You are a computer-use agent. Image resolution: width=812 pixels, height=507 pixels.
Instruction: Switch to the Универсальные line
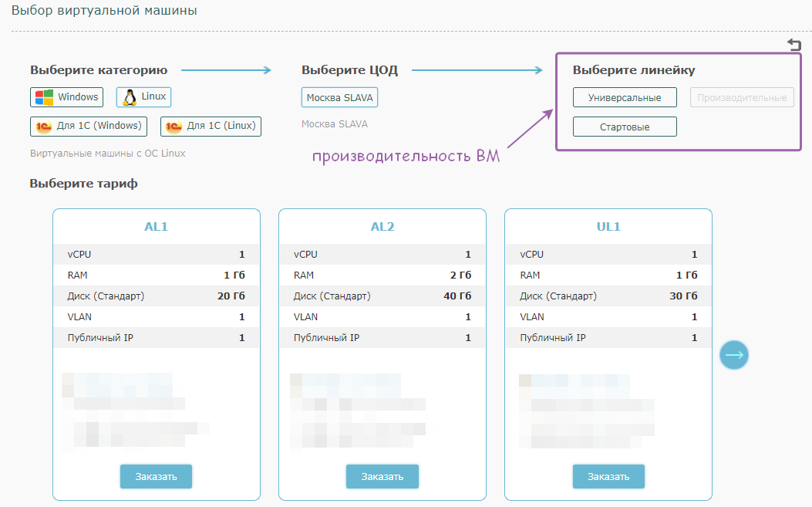tap(625, 98)
